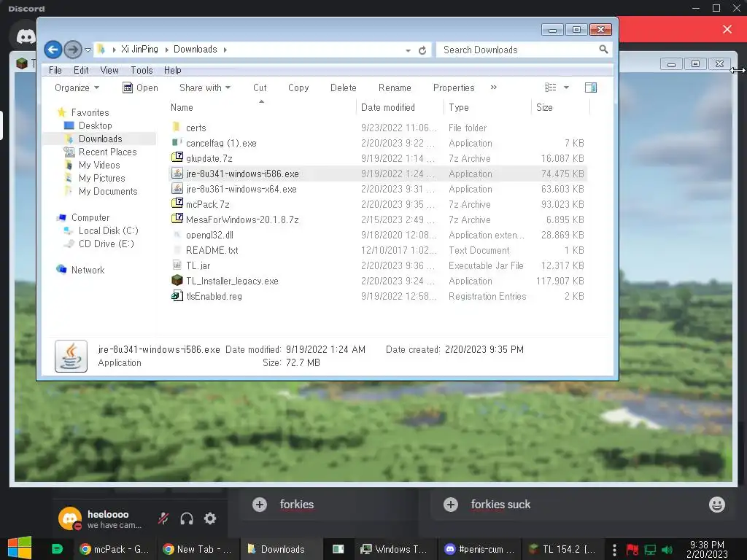
Task: Open the address bar history dropdown
Action: [x=409, y=50]
